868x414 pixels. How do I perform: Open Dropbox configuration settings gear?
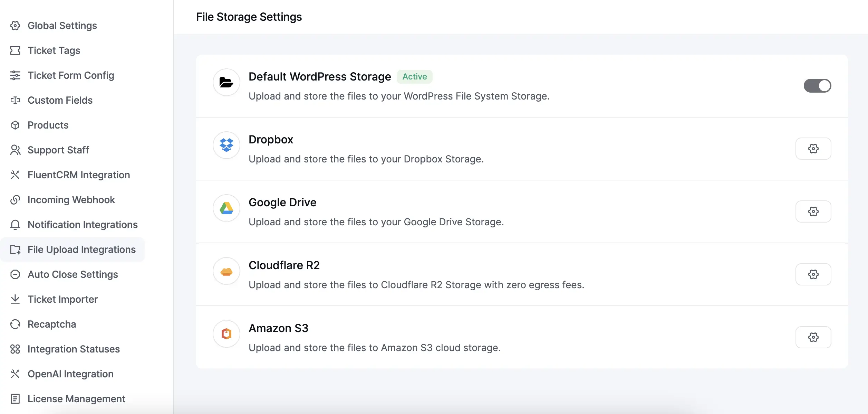(813, 148)
